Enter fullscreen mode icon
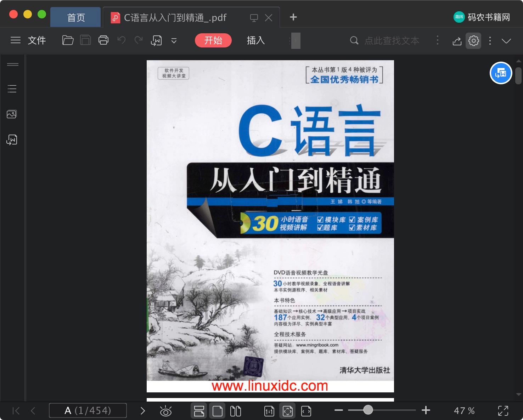This screenshot has width=523, height=420. (503, 411)
